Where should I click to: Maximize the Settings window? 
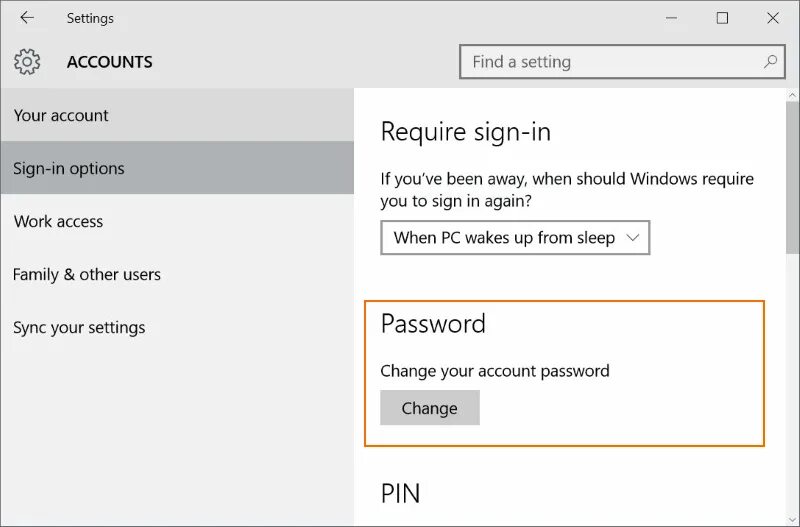click(722, 18)
